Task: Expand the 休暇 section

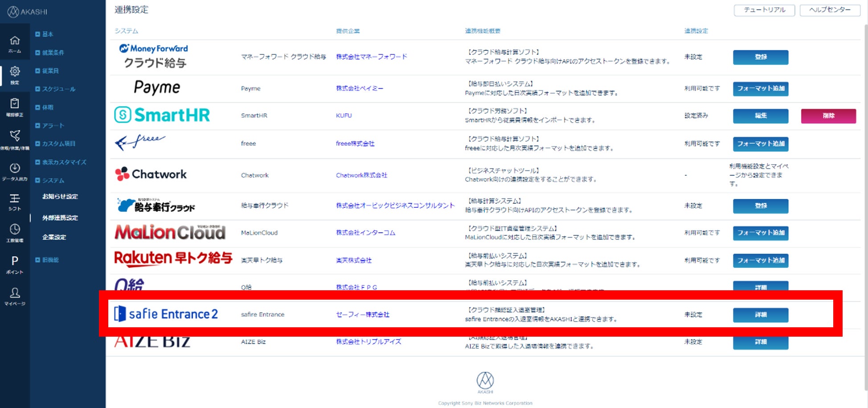Action: pyautogui.click(x=44, y=107)
